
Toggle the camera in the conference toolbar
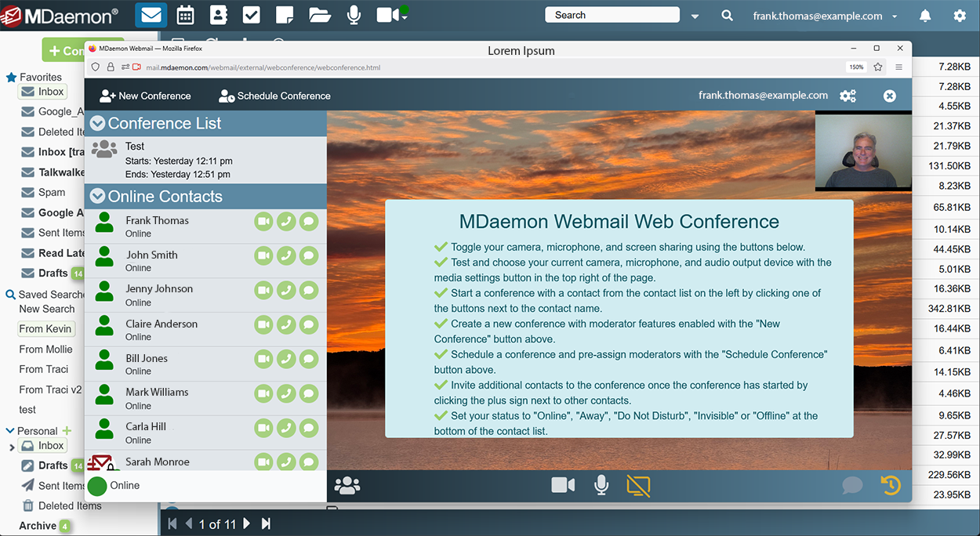[563, 485]
